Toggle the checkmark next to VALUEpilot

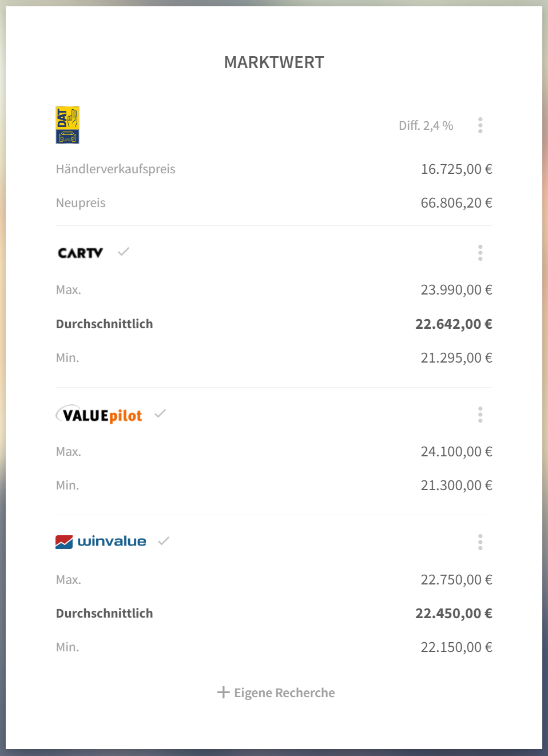click(160, 413)
